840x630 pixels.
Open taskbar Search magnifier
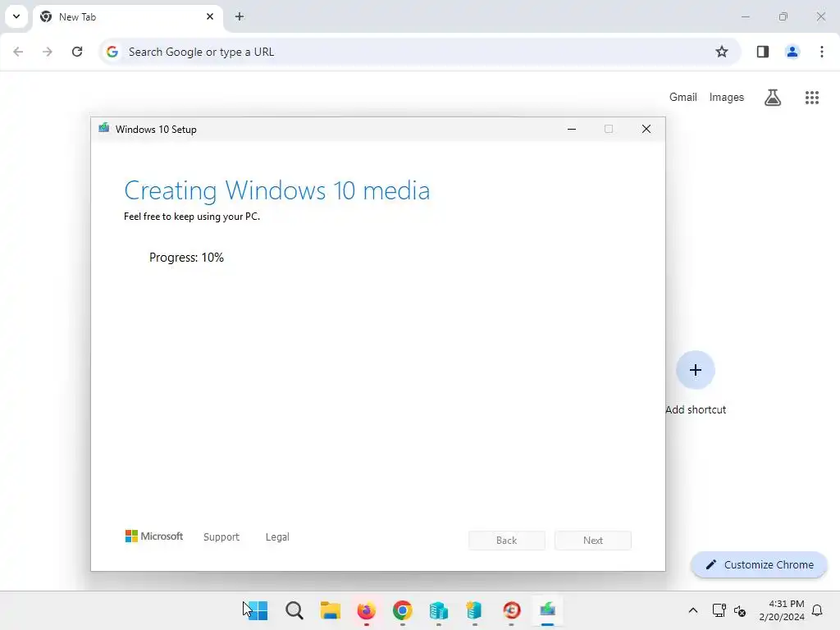(x=294, y=610)
